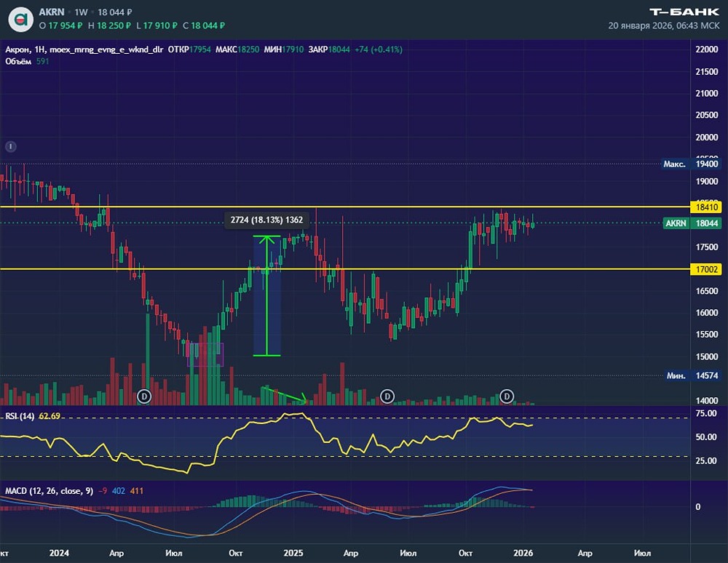Open the dividend 'D' marker near late 2025

tap(507, 396)
